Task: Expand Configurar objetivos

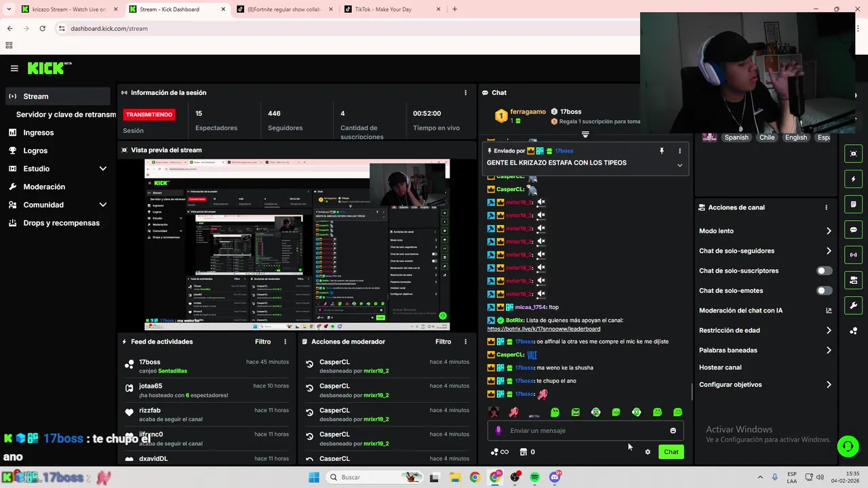Action: point(765,384)
